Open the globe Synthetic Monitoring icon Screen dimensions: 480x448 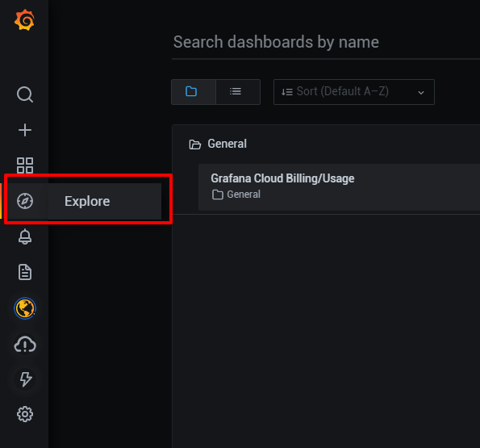tap(25, 308)
